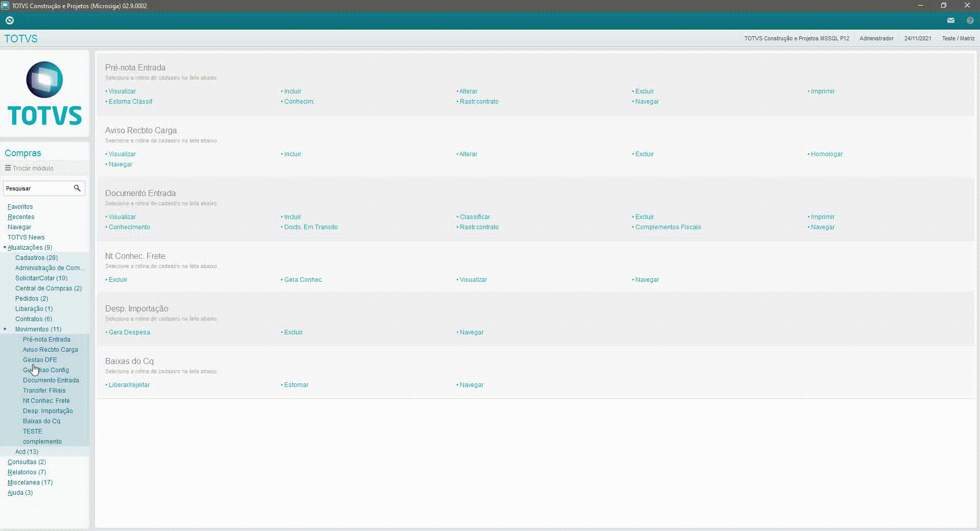
Task: Click Visualizar under Documento Entrada
Action: [x=122, y=217]
